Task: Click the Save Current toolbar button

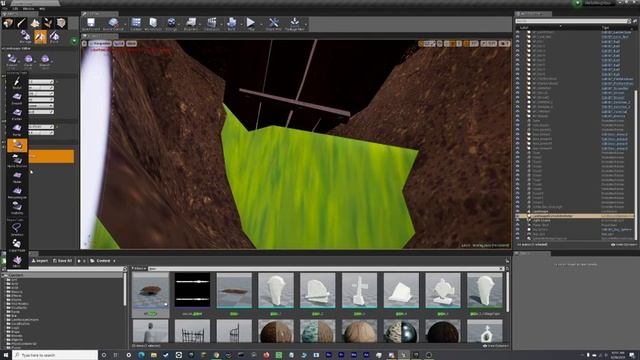Action: click(x=91, y=24)
